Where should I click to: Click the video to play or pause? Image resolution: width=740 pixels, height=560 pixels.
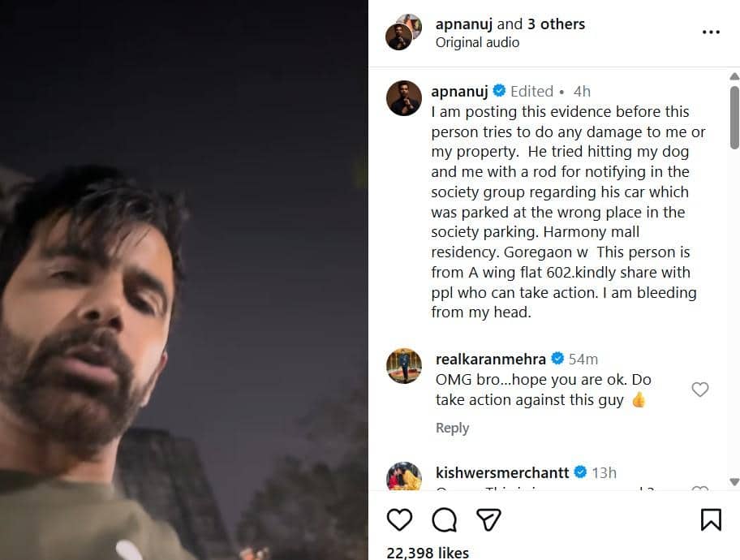(x=184, y=280)
